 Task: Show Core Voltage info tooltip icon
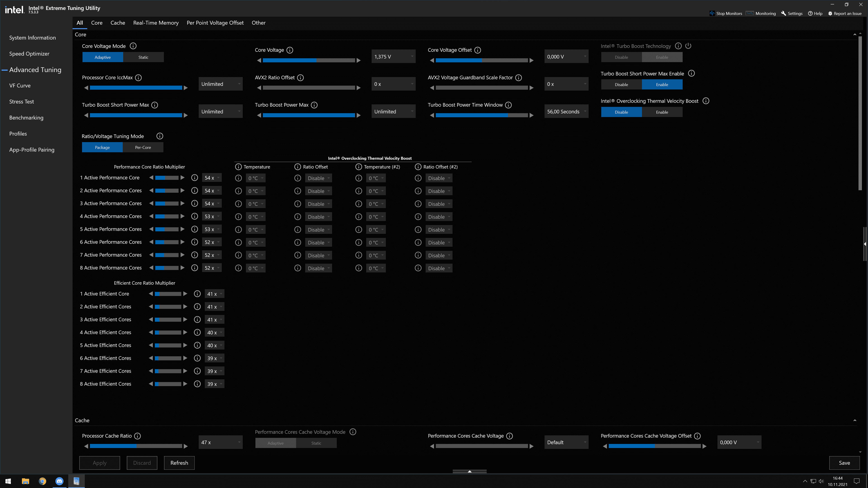290,50
